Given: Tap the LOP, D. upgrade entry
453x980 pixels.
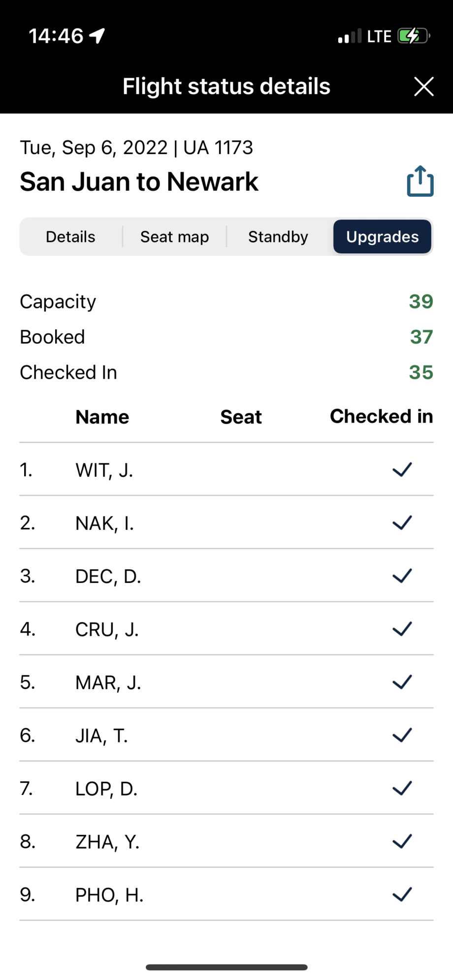Looking at the screenshot, I should coord(106,789).
